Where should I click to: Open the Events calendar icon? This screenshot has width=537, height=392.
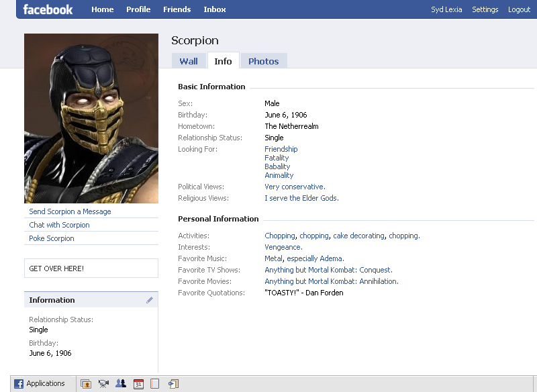pos(138,384)
